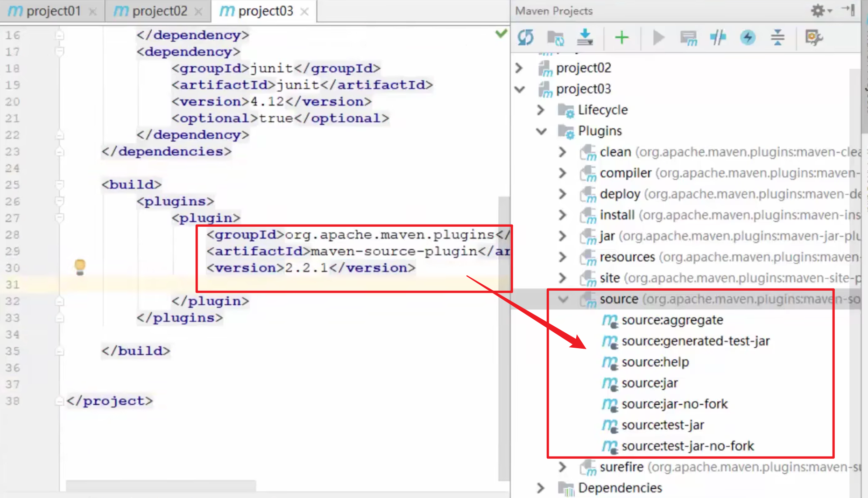Viewport: 868px width, 498px height.
Task: Click Collapse All icon in Maven toolbar
Action: (777, 37)
